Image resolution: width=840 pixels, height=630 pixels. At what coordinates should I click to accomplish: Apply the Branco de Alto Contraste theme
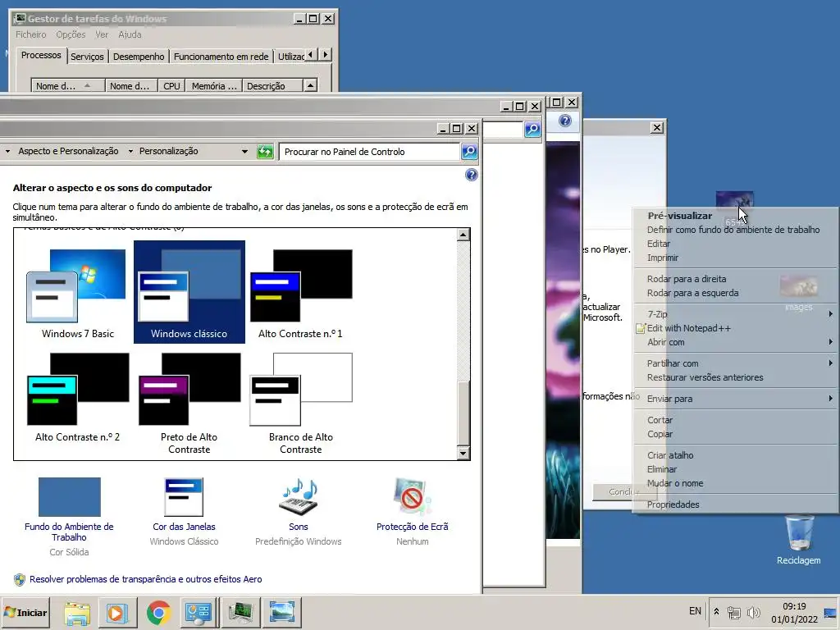(x=300, y=404)
